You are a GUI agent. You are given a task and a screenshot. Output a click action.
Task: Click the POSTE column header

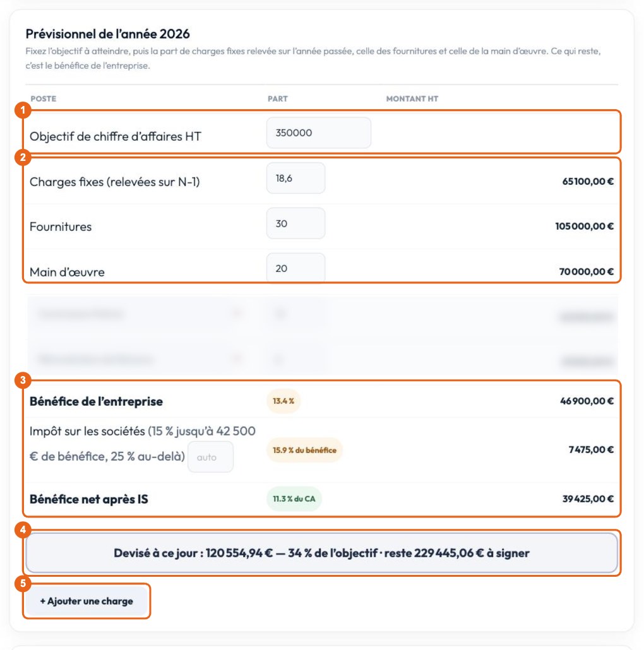click(x=44, y=98)
